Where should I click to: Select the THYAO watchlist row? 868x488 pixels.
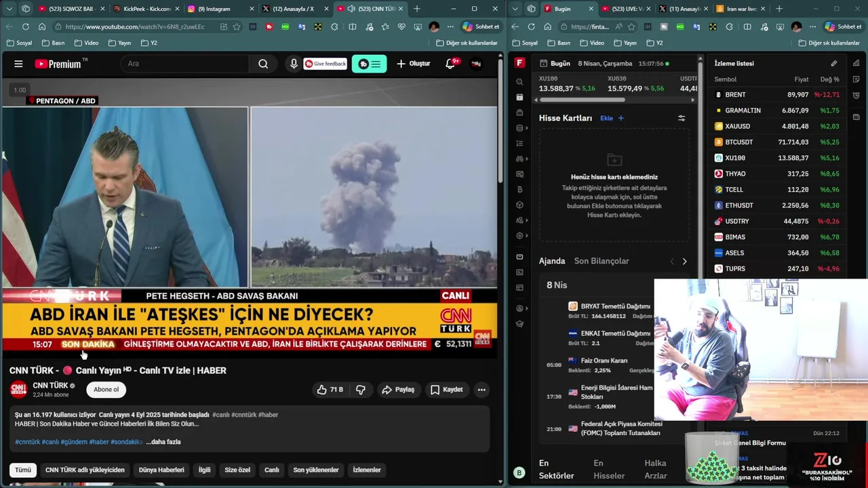pos(776,174)
